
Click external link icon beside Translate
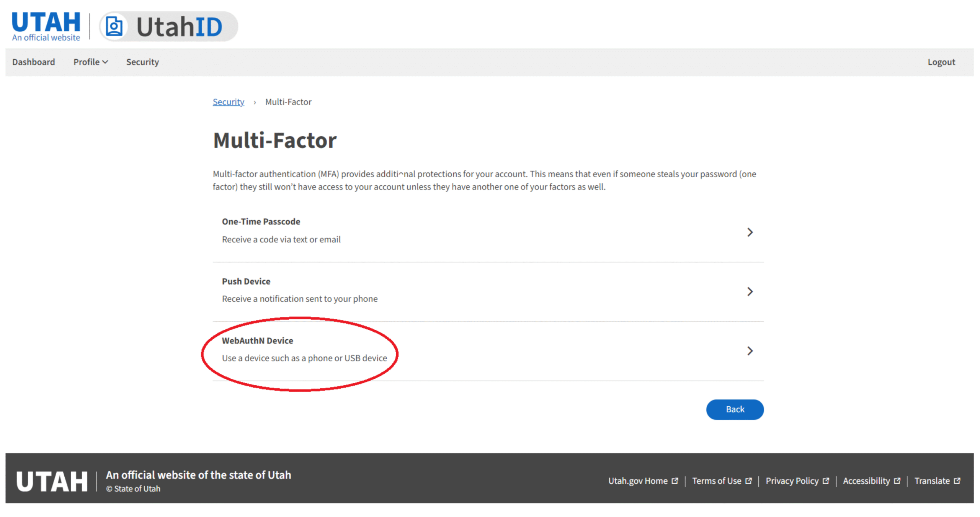point(957,481)
